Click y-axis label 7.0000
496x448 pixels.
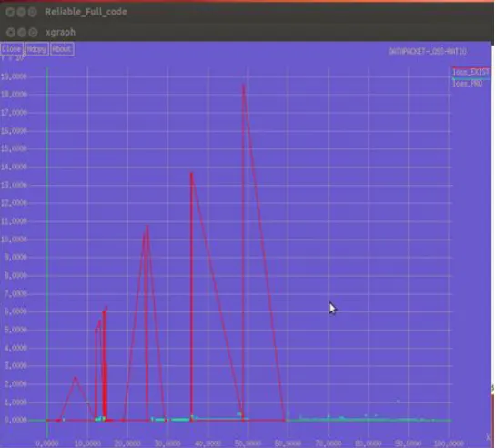[15, 293]
